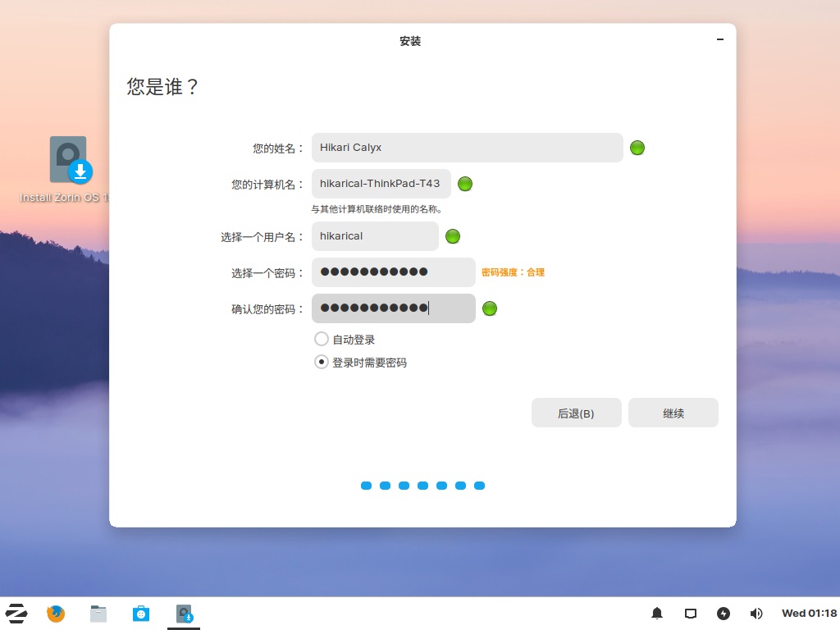
Task: Launch Firefox from the taskbar
Action: point(56,613)
